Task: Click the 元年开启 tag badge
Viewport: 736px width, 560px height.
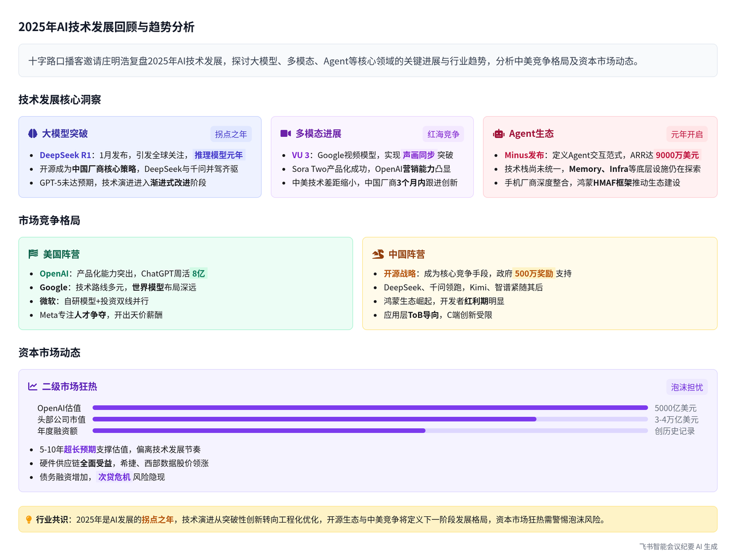Action: 687,134
